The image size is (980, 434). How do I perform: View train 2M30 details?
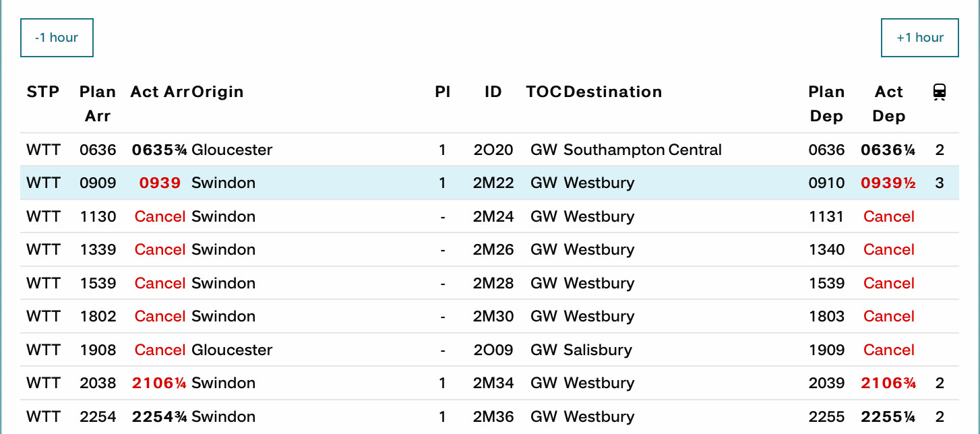(x=493, y=316)
